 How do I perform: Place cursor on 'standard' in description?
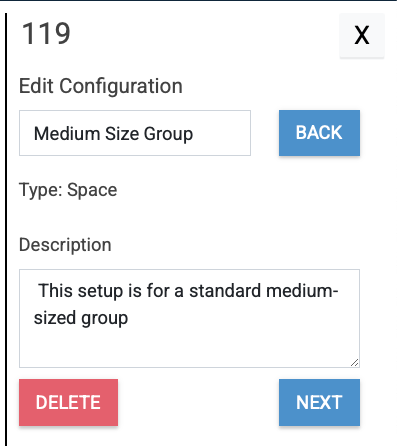(x=225, y=291)
